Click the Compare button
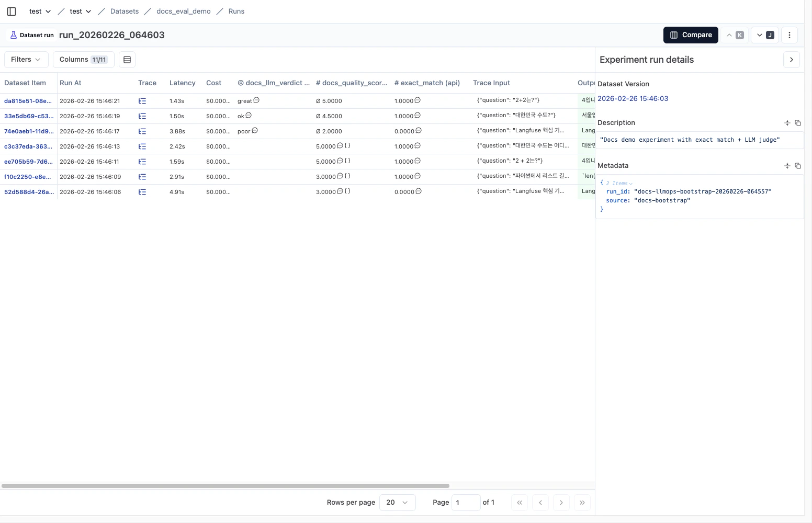Viewport: 812px width, 523px height. 691,35
